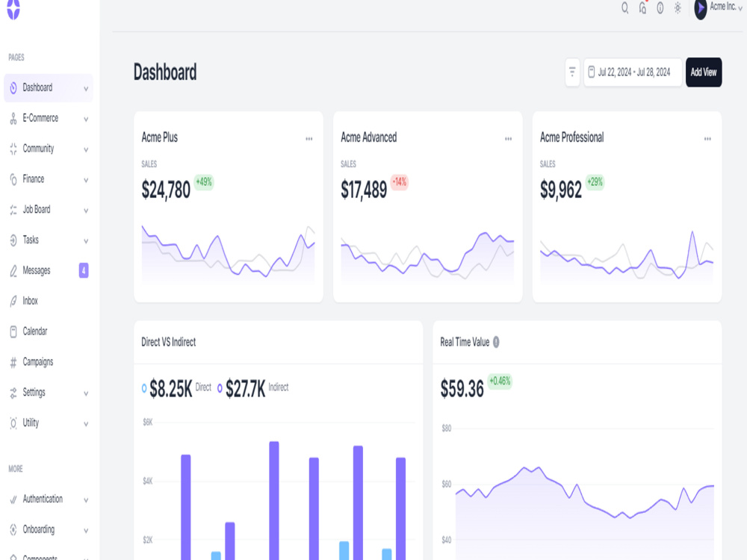Expand the E-Commerce chevron
747x560 pixels.
point(86,119)
